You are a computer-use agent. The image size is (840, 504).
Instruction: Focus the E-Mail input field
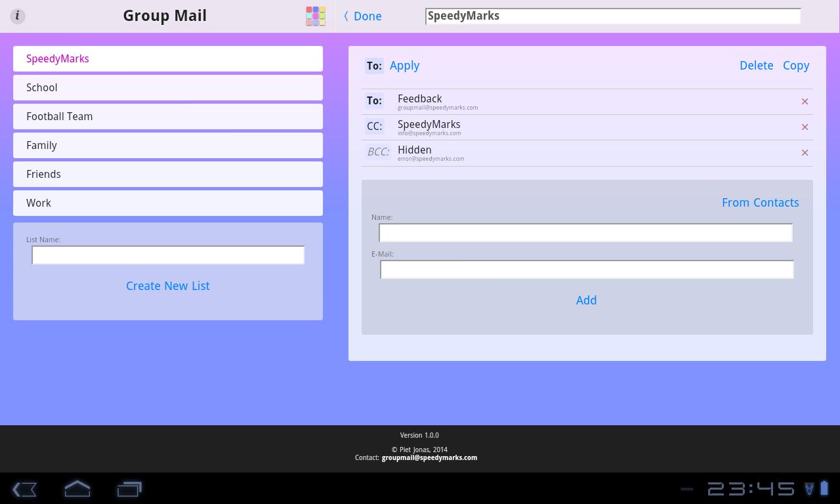[x=587, y=269]
